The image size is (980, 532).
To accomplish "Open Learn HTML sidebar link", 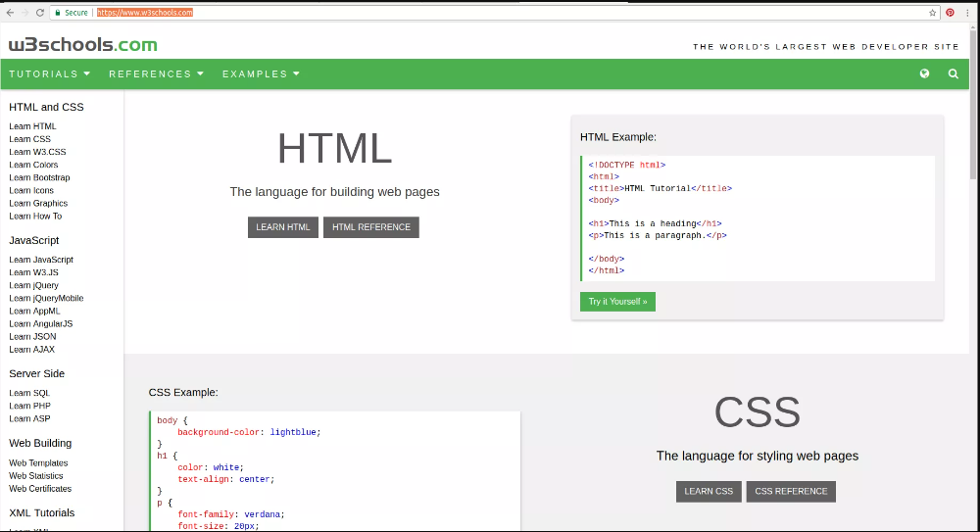I will (32, 126).
